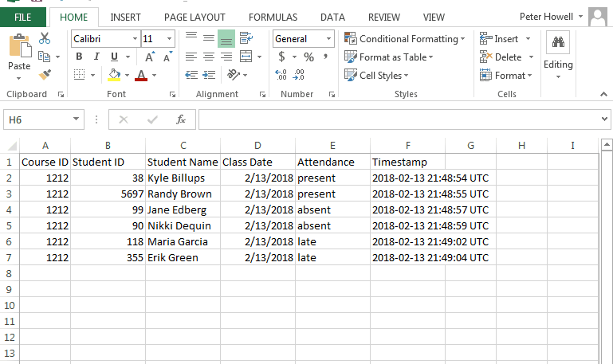The width and height of the screenshot is (613, 364).
Task: Click the Cut scissors icon
Action: click(x=44, y=38)
